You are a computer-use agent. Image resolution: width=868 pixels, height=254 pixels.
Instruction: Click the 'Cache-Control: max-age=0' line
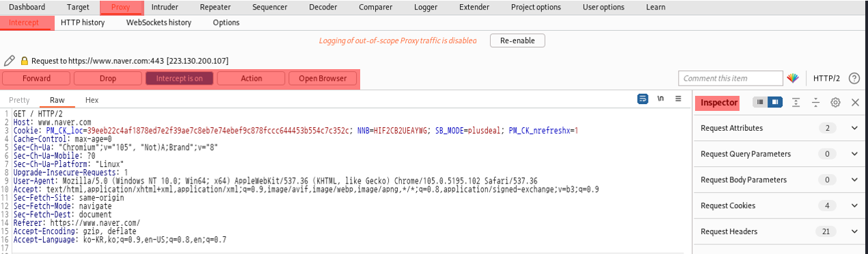pos(62,138)
